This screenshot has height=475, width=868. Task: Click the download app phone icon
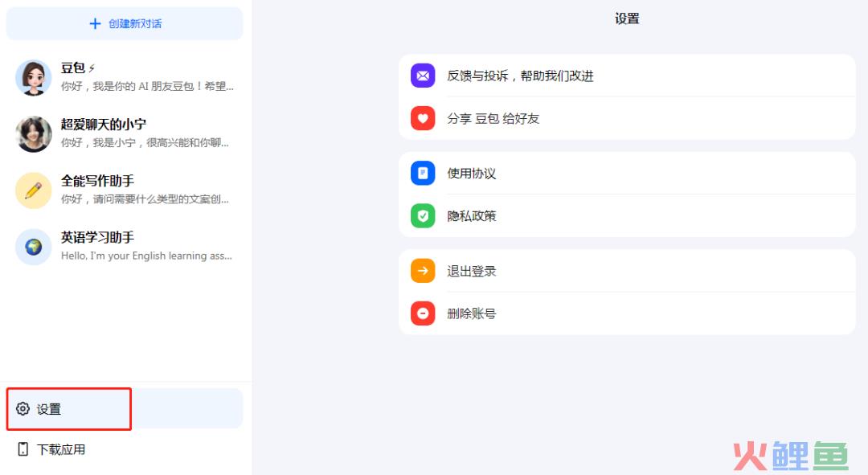point(24,449)
